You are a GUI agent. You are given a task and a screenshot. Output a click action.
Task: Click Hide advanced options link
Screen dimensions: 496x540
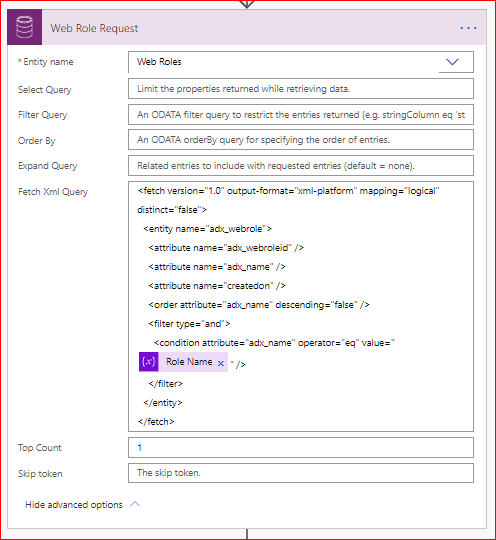coord(74,505)
